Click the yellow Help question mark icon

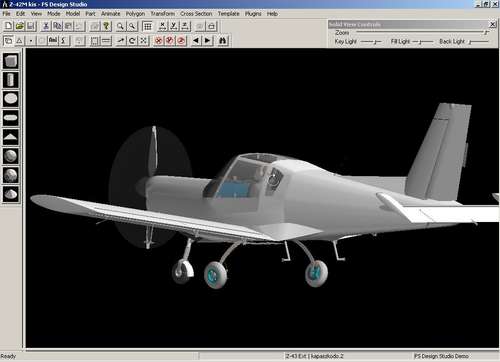[x=106, y=26]
